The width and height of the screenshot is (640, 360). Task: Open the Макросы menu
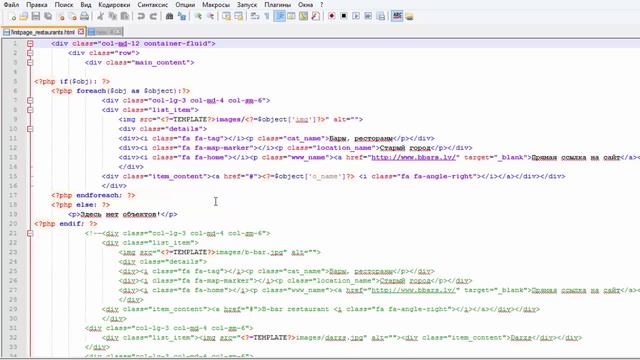[x=216, y=5]
